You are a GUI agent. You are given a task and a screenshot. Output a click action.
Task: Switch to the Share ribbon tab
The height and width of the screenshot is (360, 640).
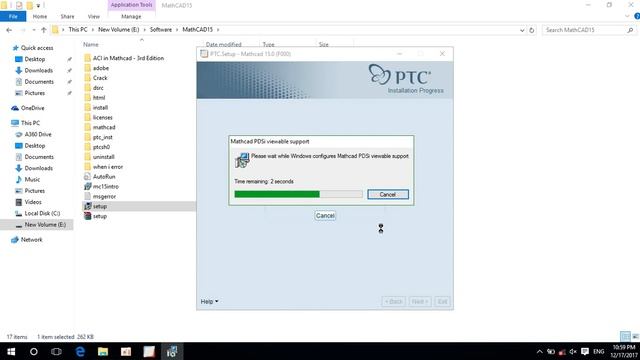67,16
